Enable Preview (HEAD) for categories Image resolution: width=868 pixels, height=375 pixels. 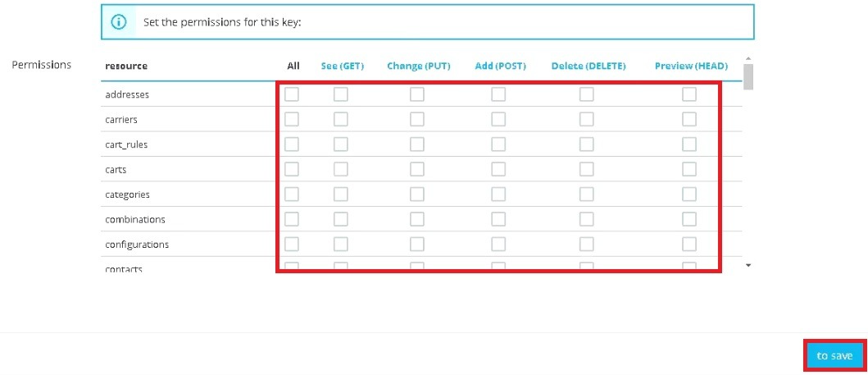[x=689, y=194]
